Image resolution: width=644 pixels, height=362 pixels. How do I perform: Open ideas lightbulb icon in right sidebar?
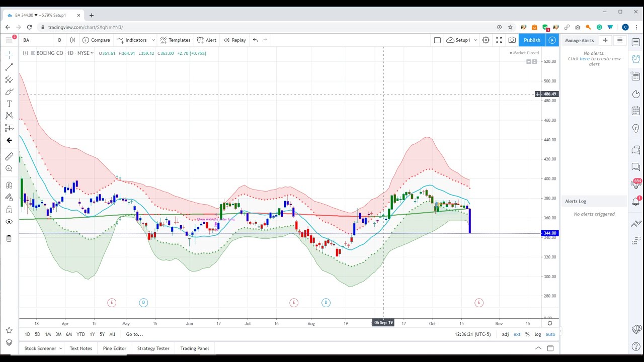(636, 129)
